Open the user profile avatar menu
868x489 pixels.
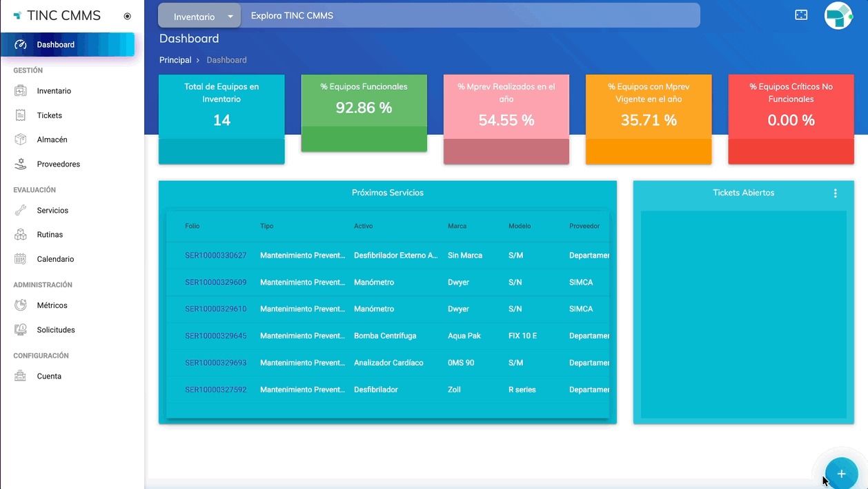point(838,15)
